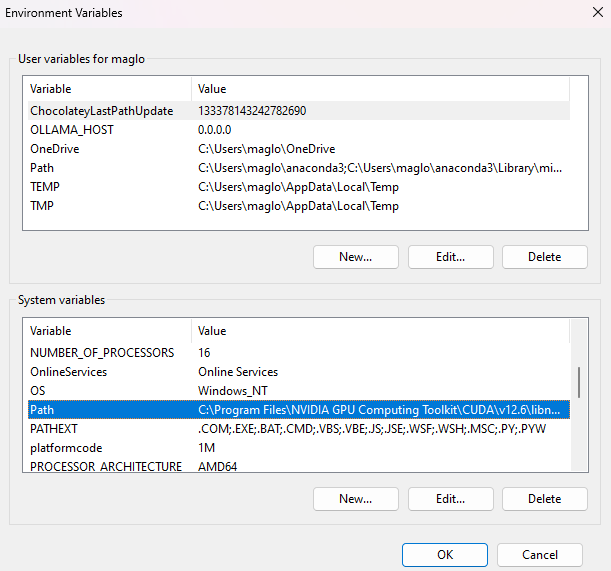Image resolution: width=611 pixels, height=571 pixels.
Task: Close the Environment Variables dialog
Action: coord(597,12)
